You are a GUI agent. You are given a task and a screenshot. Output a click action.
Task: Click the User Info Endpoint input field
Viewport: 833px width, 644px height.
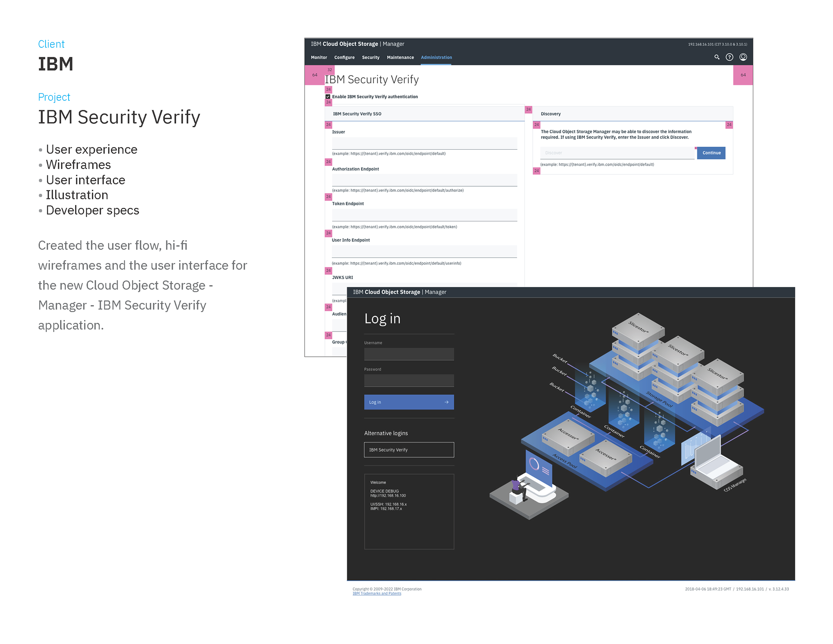pos(424,251)
